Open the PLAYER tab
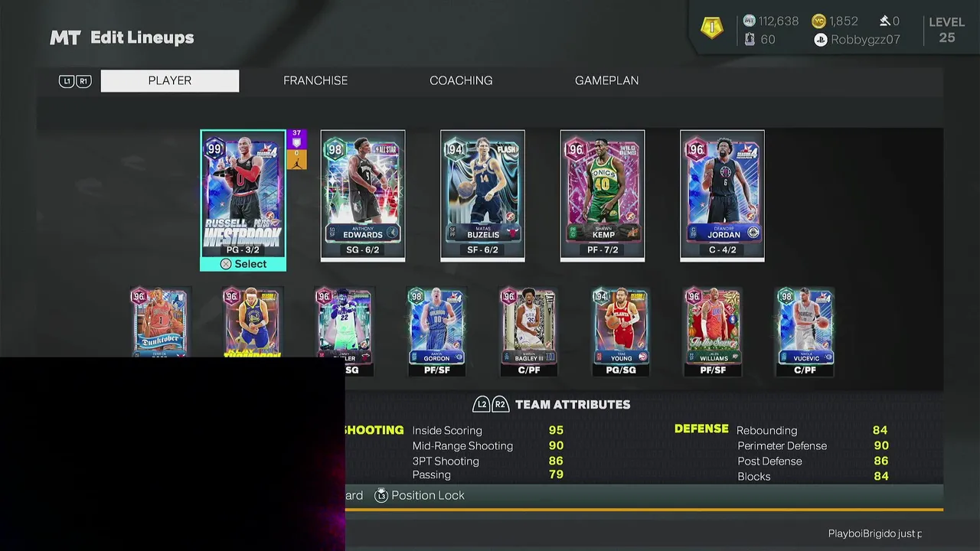 pyautogui.click(x=170, y=80)
